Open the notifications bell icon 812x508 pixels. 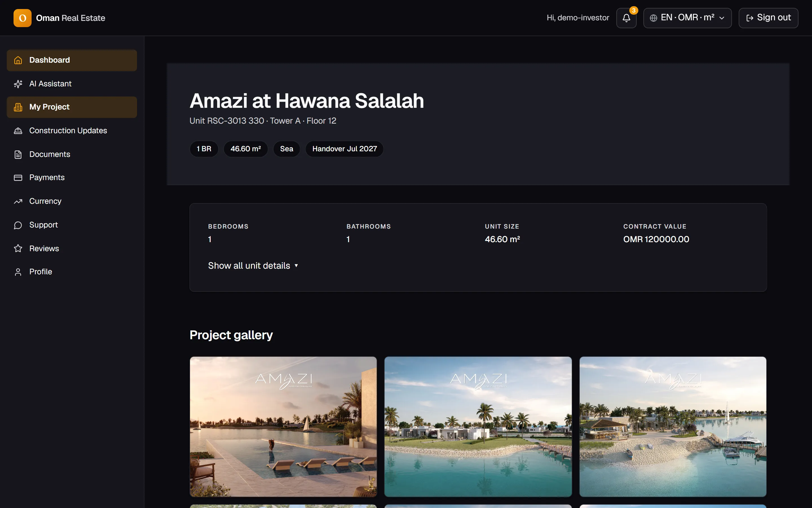click(626, 18)
